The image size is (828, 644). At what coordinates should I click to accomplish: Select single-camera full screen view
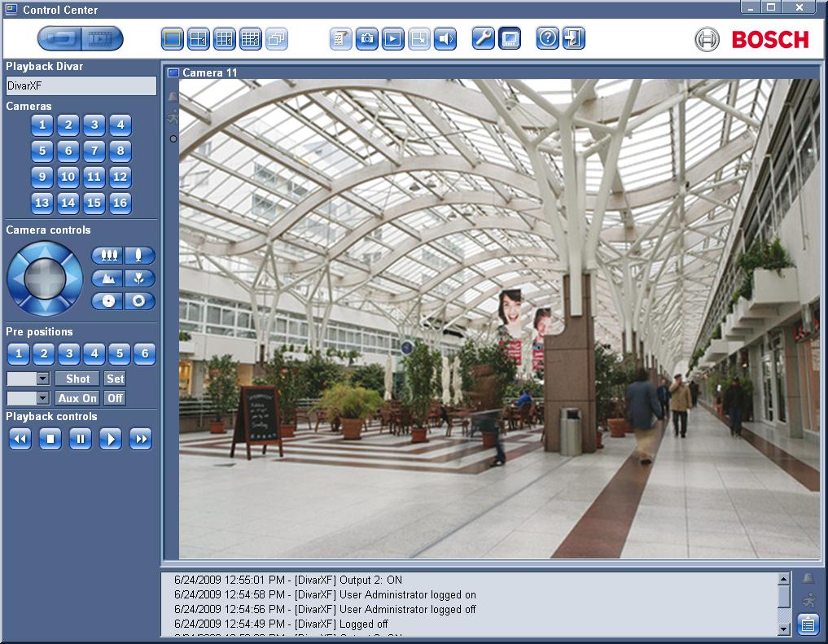(172, 38)
